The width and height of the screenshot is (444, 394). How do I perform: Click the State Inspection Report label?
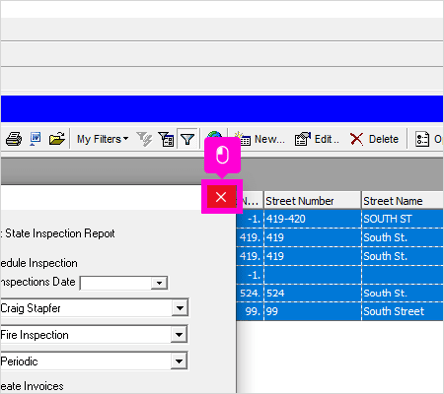coord(60,233)
